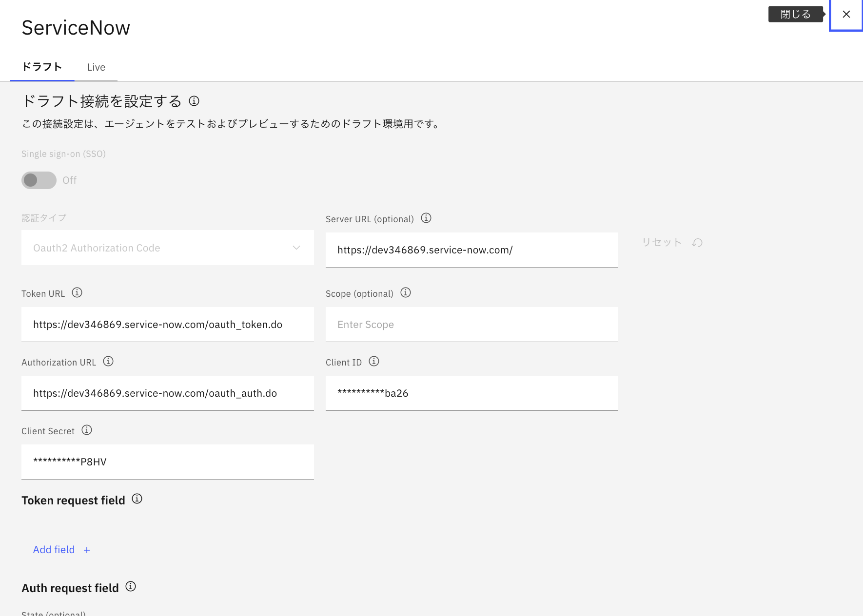This screenshot has height=616, width=863.
Task: View info for ドラフト接続を設定する heading
Action: [194, 101]
